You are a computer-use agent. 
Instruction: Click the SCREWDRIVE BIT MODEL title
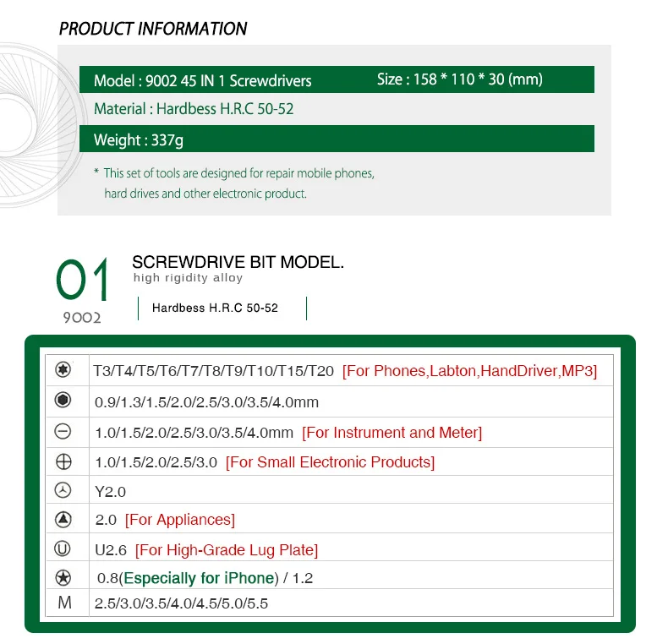(238, 262)
